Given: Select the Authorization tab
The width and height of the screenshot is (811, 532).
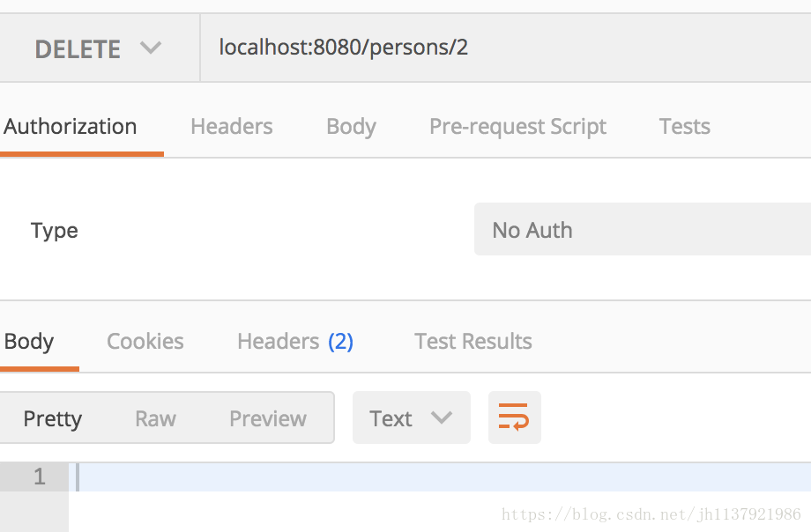Looking at the screenshot, I should [x=71, y=126].
